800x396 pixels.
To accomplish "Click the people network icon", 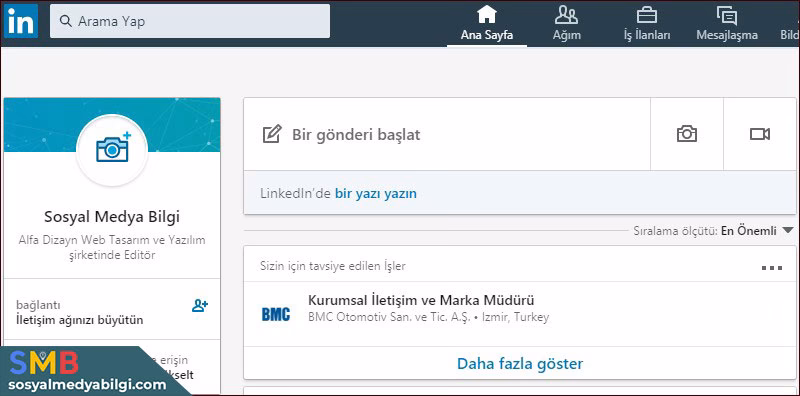I will pos(566,15).
